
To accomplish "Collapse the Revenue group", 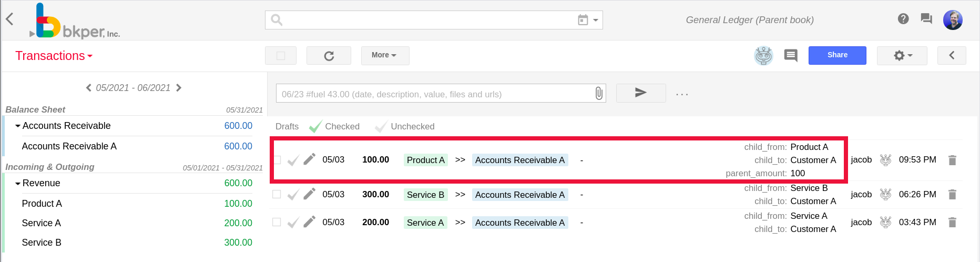I will tap(18, 184).
